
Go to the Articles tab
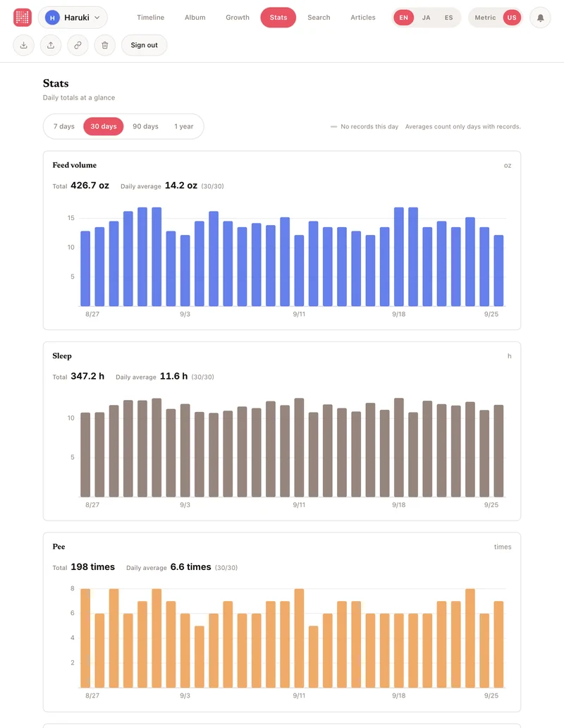362,18
